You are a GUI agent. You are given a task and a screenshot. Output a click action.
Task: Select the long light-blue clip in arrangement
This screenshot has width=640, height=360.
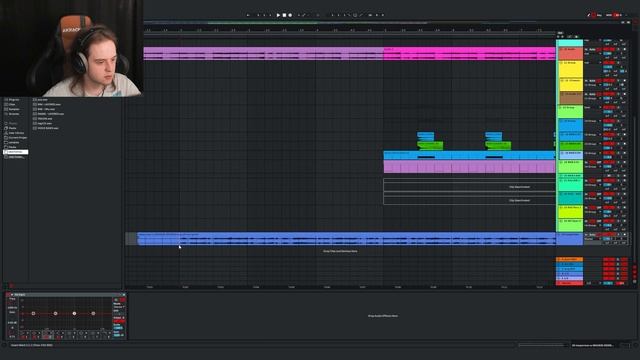469,155
